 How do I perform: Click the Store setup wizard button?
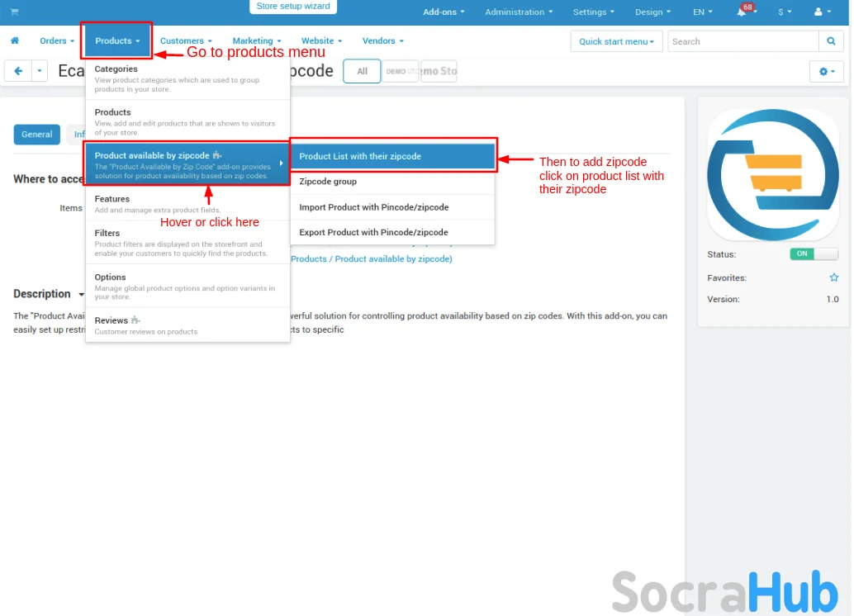pos(293,6)
